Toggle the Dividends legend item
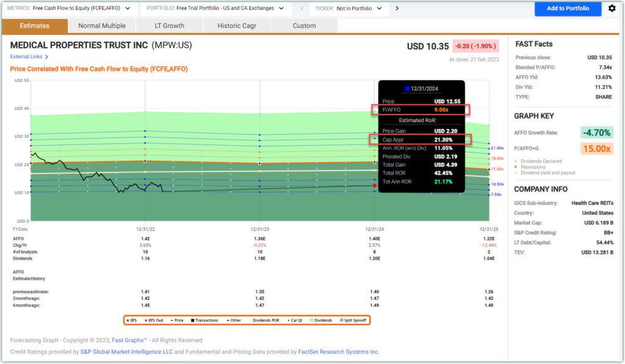 point(321,320)
